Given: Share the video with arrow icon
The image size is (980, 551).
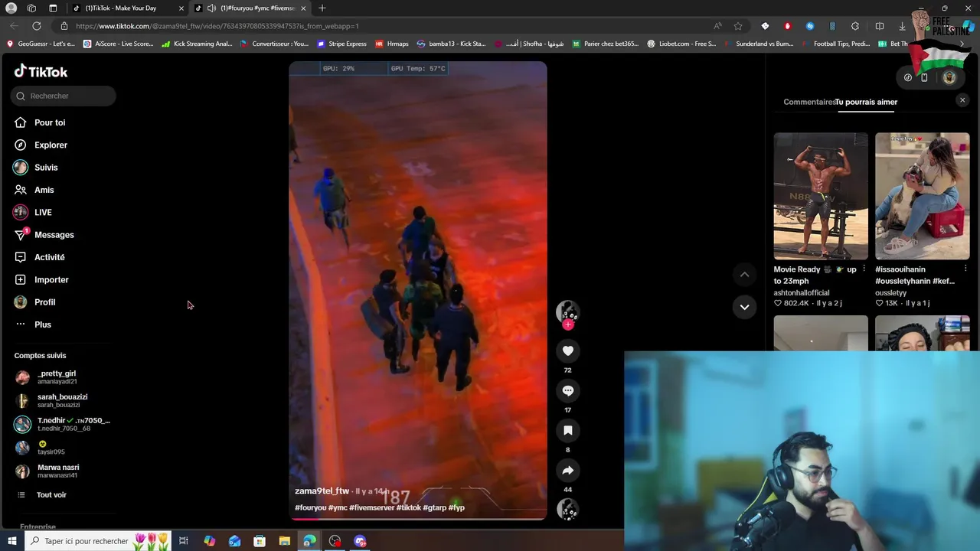Looking at the screenshot, I should click(568, 471).
